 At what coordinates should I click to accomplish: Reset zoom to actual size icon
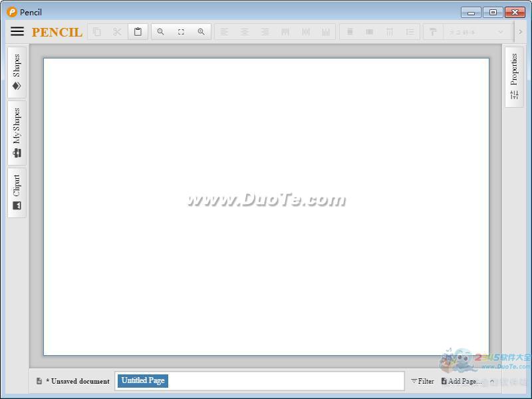tap(181, 32)
